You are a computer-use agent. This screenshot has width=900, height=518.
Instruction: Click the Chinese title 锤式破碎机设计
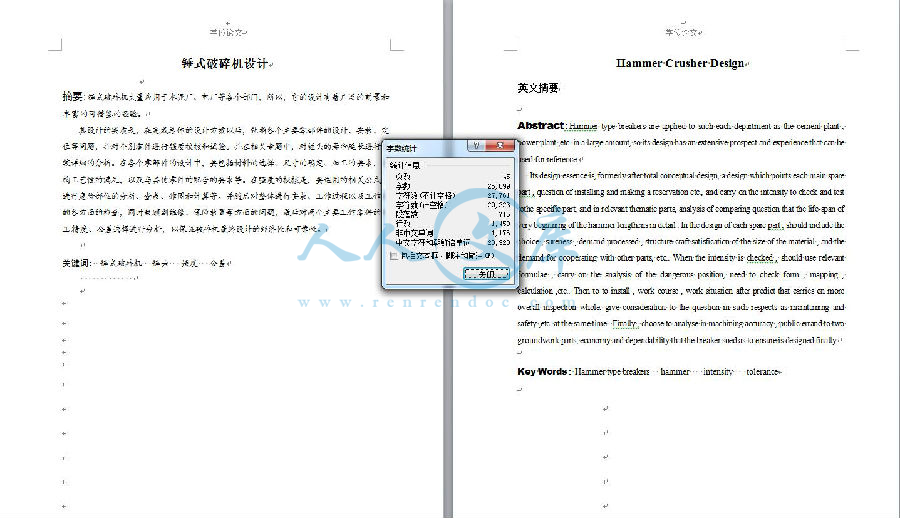(225, 63)
